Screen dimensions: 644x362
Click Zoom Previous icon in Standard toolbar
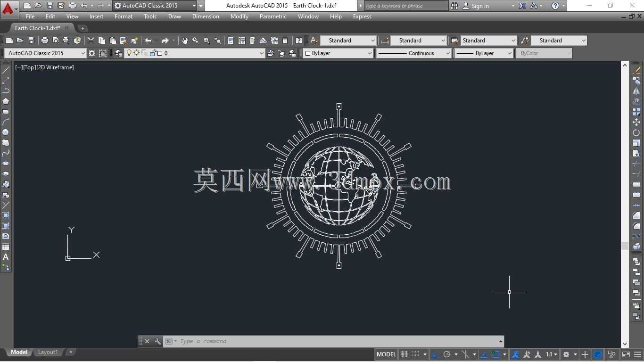click(x=217, y=41)
